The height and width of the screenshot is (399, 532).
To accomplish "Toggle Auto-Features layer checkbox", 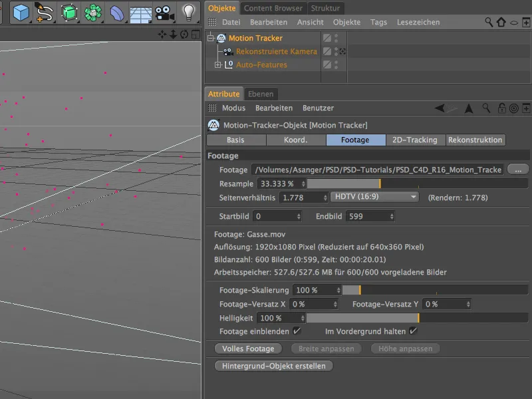I will tap(327, 65).
